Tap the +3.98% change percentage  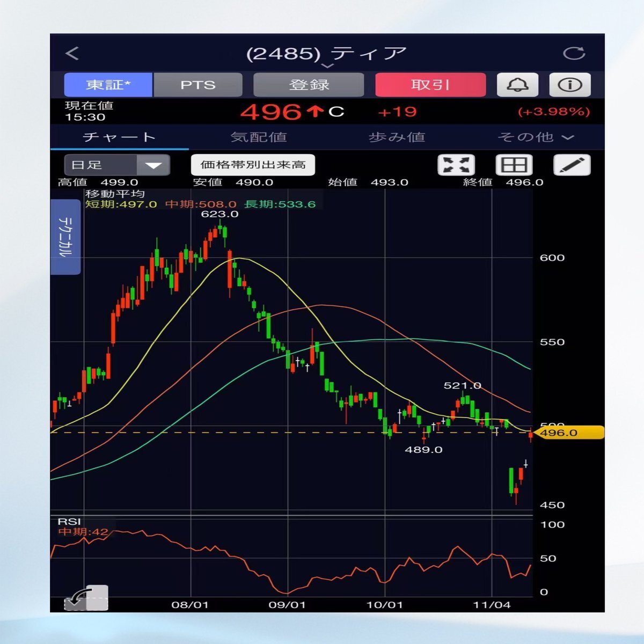pos(554,112)
